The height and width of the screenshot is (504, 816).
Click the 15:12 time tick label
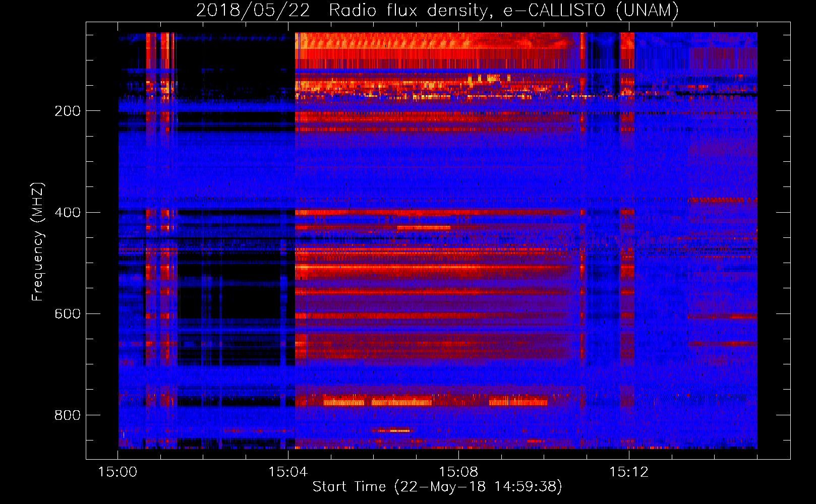[x=629, y=472]
